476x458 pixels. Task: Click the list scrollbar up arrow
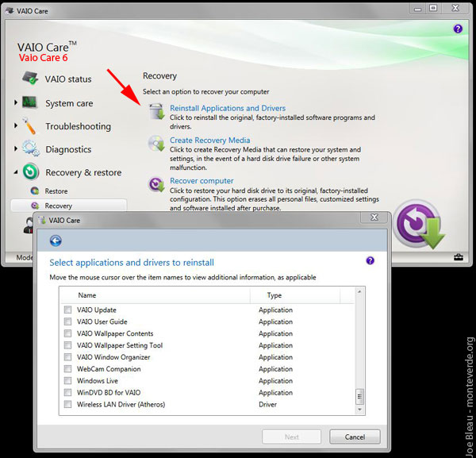pos(359,291)
